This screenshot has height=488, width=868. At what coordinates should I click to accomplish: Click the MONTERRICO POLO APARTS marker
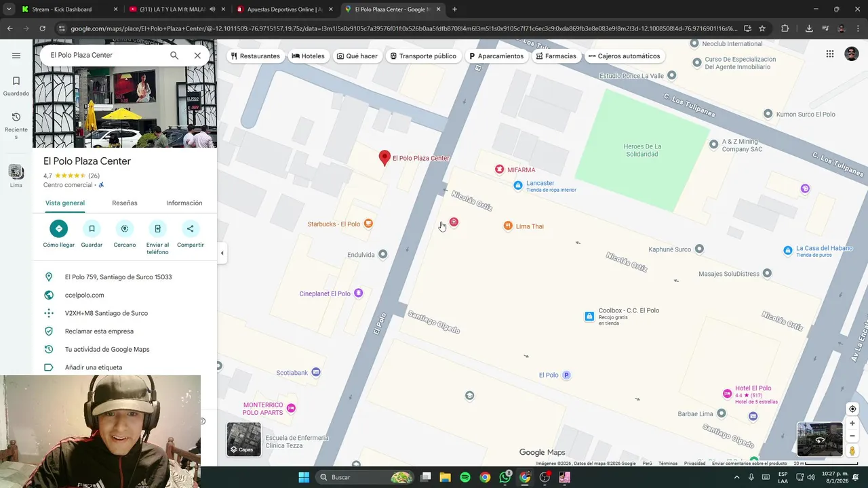pos(291,408)
